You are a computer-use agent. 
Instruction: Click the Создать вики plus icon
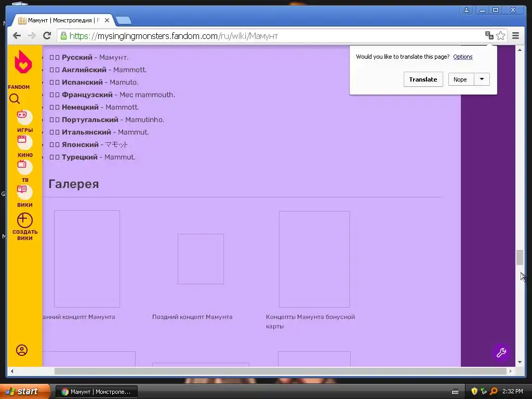point(25,220)
